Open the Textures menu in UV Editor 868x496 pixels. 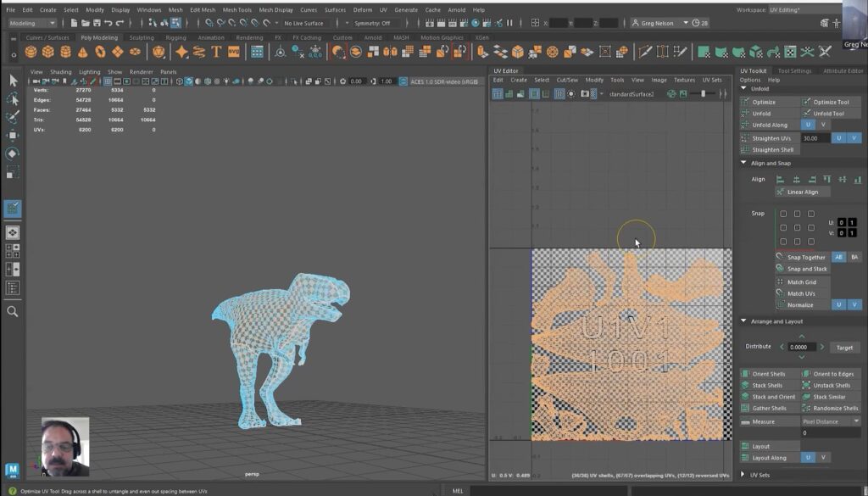(684, 81)
